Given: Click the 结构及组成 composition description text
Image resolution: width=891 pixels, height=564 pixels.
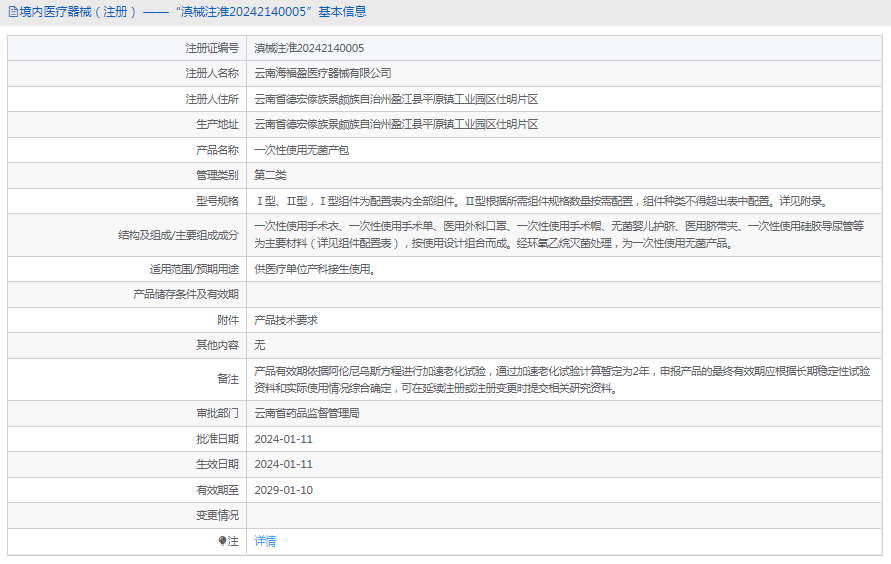Looking at the screenshot, I should [558, 234].
